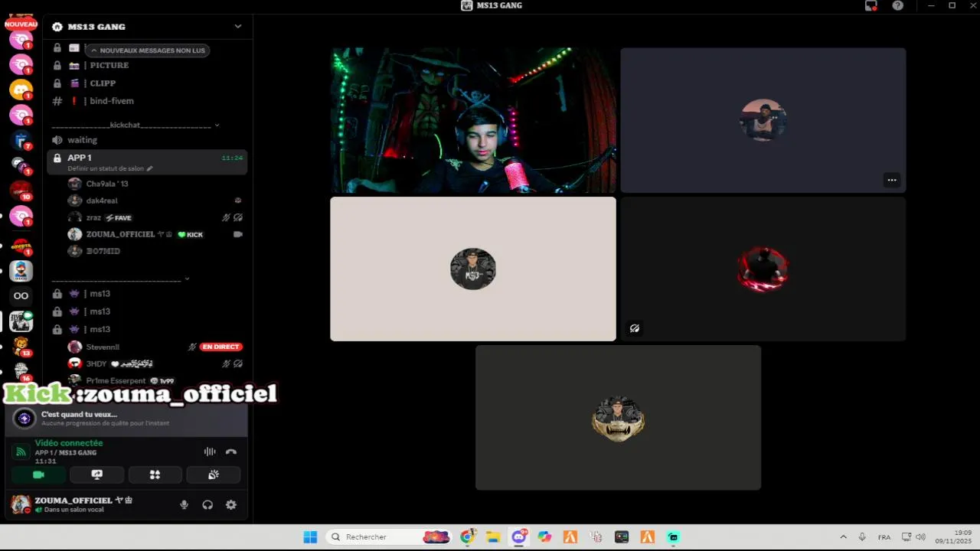Screen dimensions: 980x551
Task: Click the NOUVEAU badge on server rail
Action: (21, 24)
